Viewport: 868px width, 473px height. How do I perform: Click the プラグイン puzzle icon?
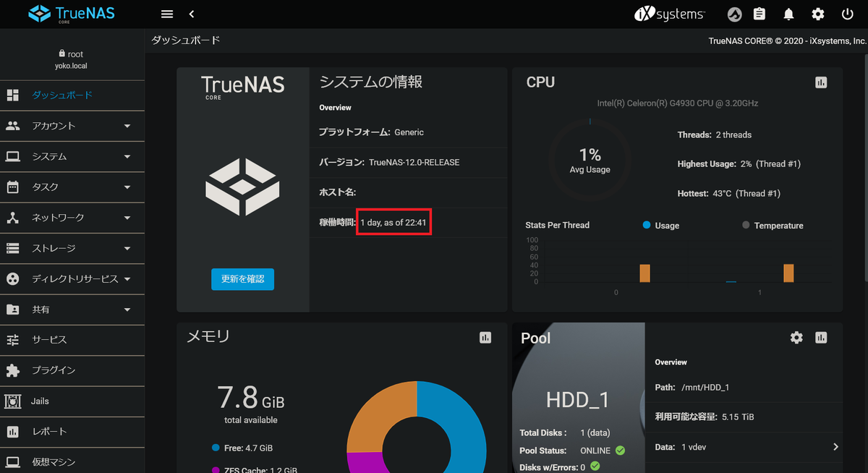click(13, 370)
